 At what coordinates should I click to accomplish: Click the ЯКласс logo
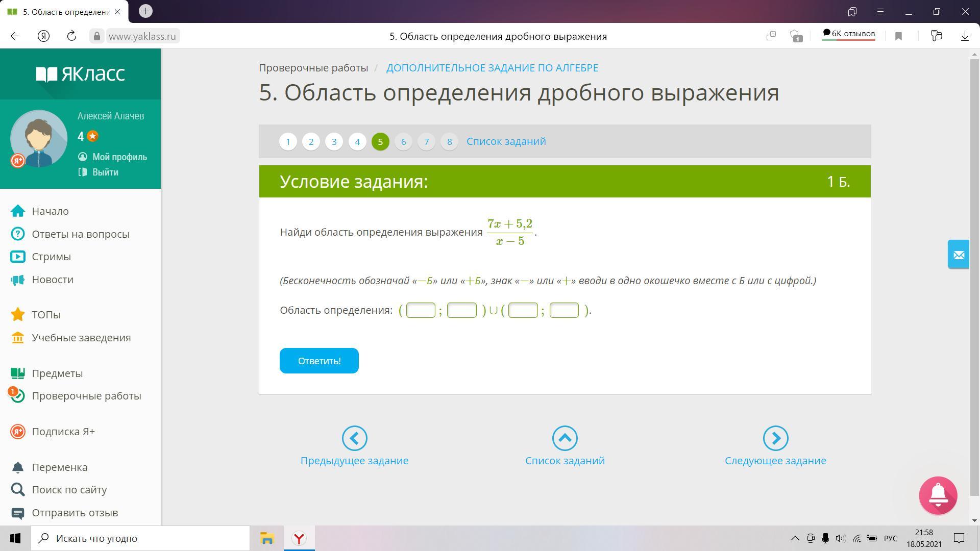(80, 74)
